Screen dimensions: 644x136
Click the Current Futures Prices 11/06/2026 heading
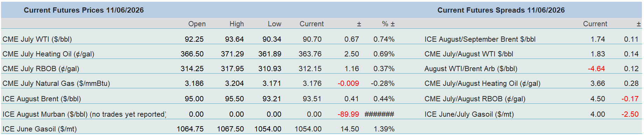tap(84, 10)
